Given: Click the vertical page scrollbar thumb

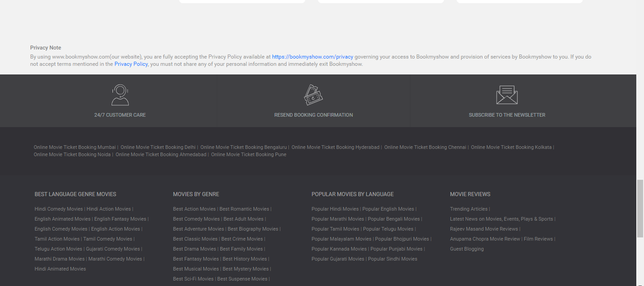Looking at the screenshot, I should (640, 208).
